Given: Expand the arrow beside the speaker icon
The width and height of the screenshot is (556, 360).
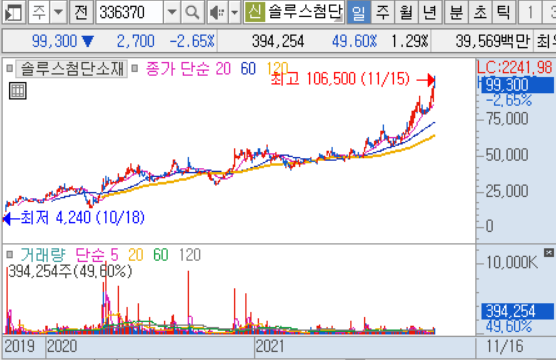Looking at the screenshot, I should coord(234,12).
